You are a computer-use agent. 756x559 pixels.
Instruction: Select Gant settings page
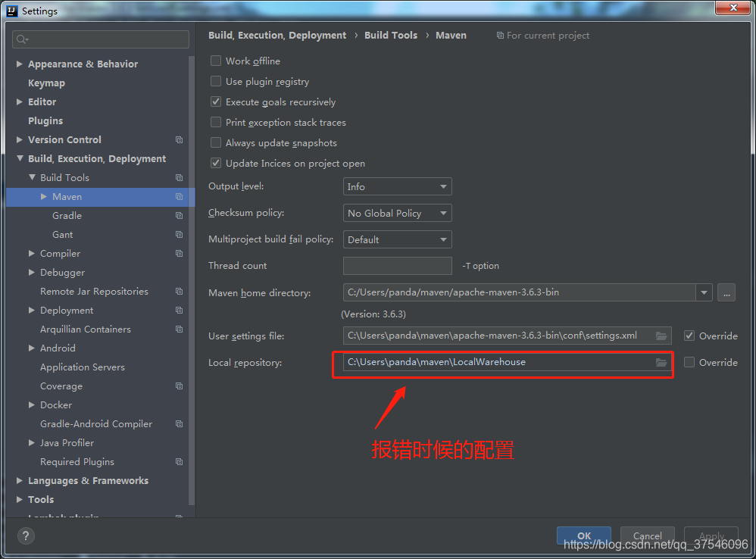(63, 235)
